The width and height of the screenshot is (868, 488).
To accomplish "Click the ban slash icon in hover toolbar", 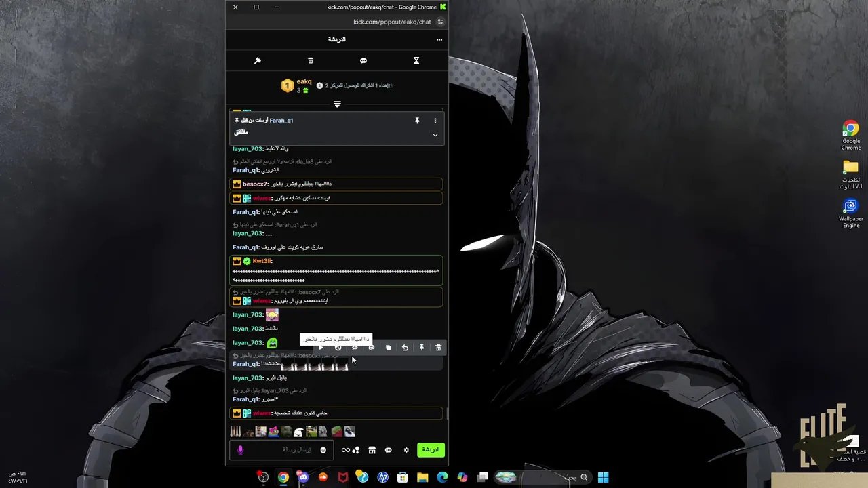I will [x=355, y=348].
